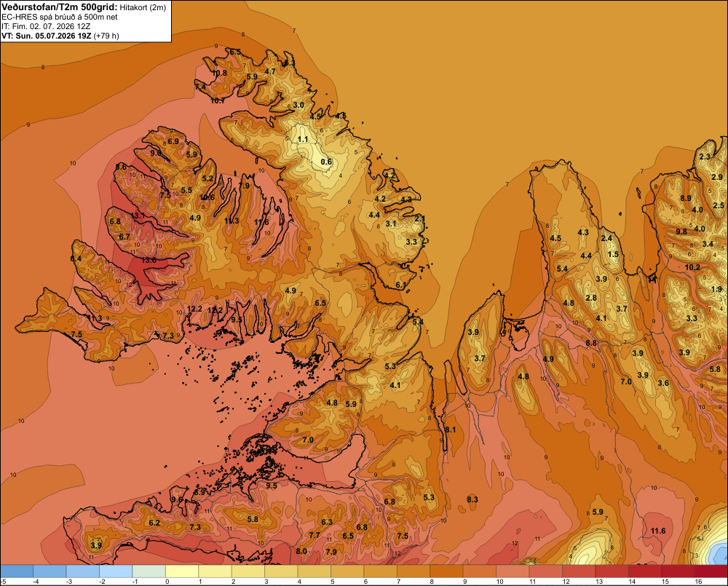
Task: Click the orange 8 to 9 legend swatch
Action: point(447,571)
